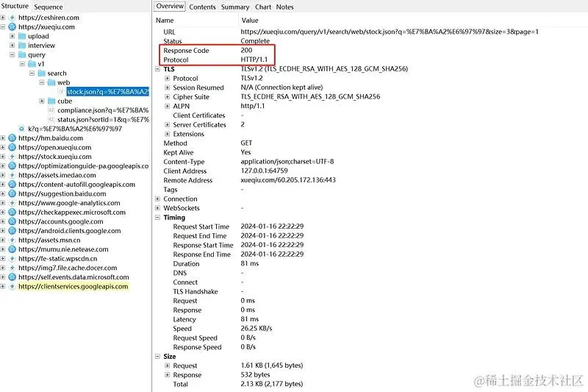Screen dimensions: 588x392
Task: Click the Value column header
Action: tap(250, 21)
